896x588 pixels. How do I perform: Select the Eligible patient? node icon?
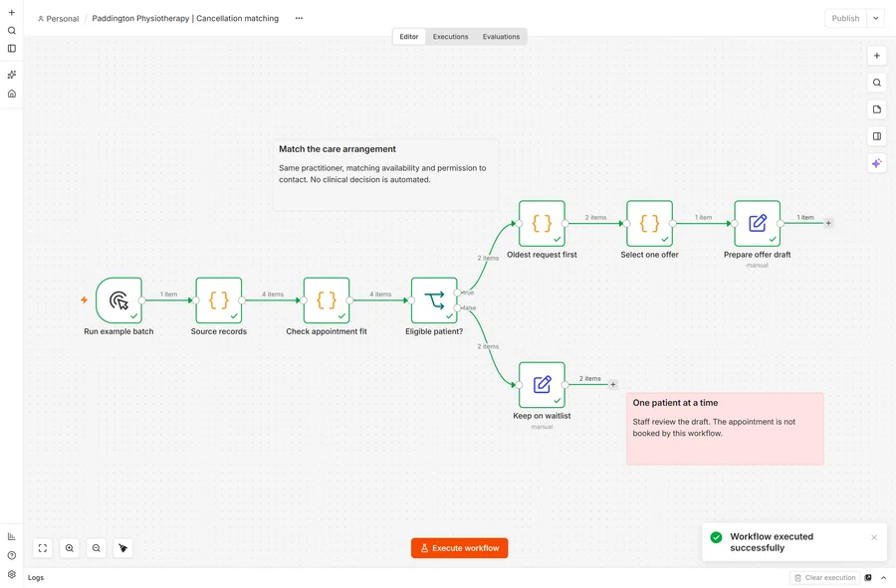[434, 300]
